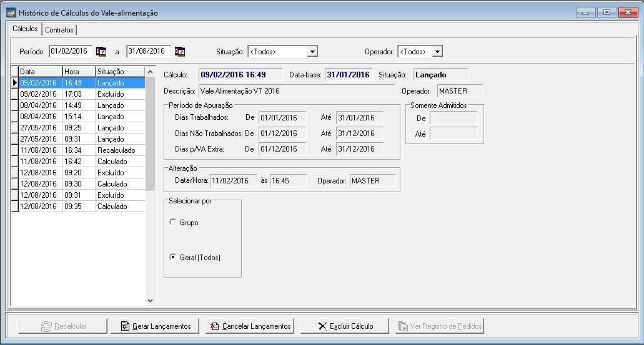Switch to the Cálculos tab
The image size is (644, 345).
pos(25,29)
